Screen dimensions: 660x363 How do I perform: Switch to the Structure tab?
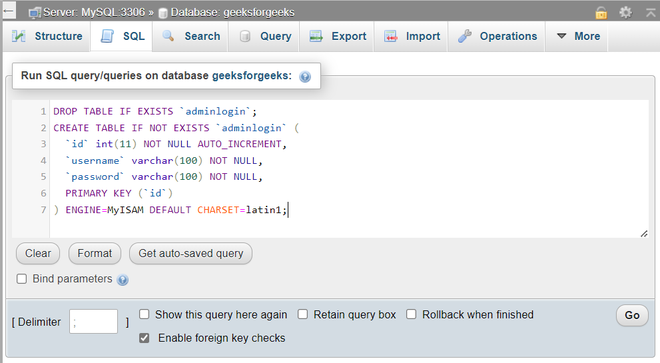tap(47, 37)
